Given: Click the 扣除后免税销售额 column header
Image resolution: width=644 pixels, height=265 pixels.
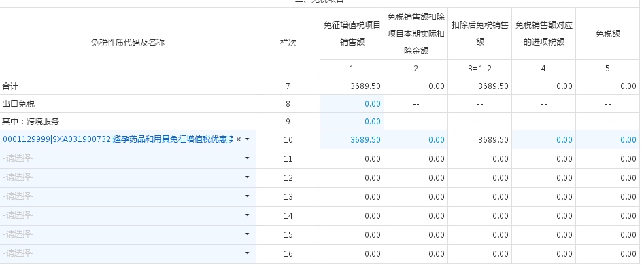Looking at the screenshot, I should 479,34.
